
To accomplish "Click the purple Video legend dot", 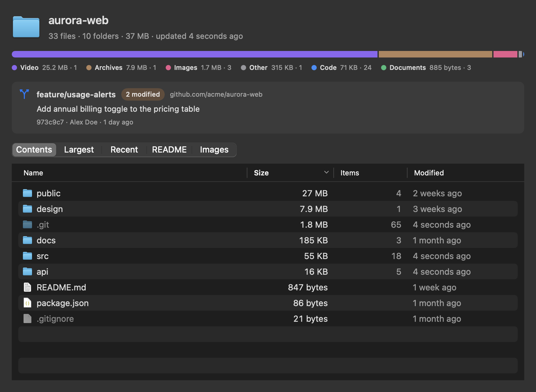I will (14, 68).
